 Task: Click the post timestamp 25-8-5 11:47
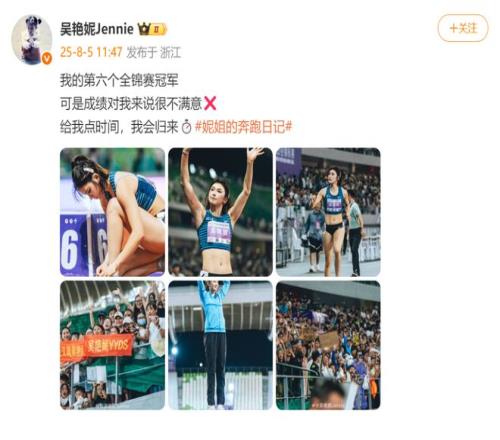(91, 52)
